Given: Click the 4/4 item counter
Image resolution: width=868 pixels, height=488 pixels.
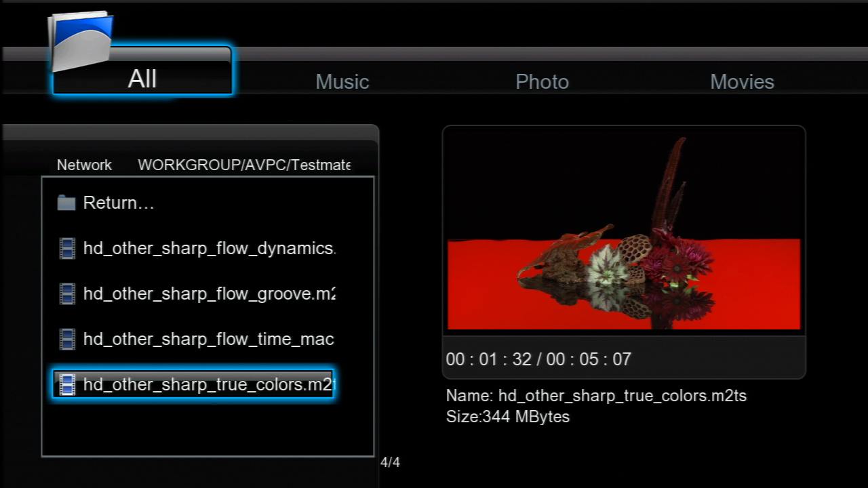Looking at the screenshot, I should click(x=390, y=463).
